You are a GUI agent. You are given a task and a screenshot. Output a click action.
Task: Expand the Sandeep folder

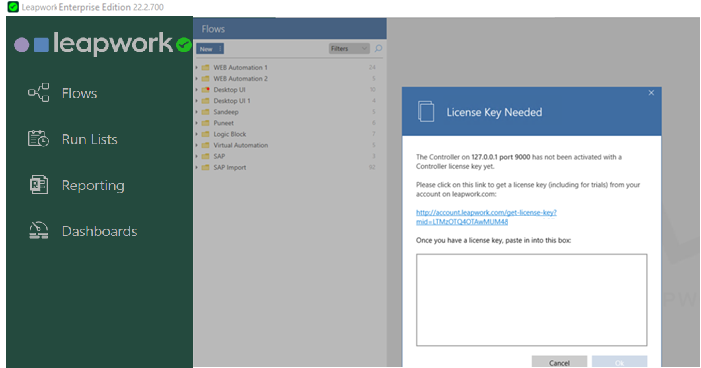click(x=197, y=112)
